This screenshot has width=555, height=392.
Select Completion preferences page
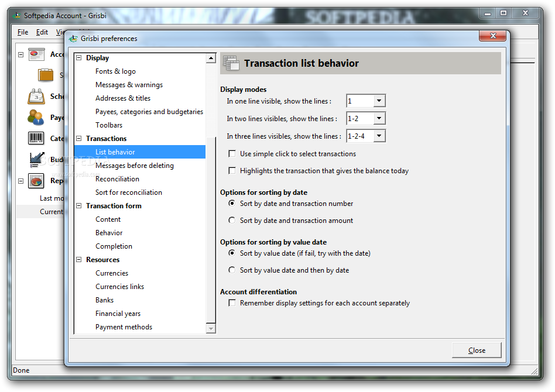114,246
